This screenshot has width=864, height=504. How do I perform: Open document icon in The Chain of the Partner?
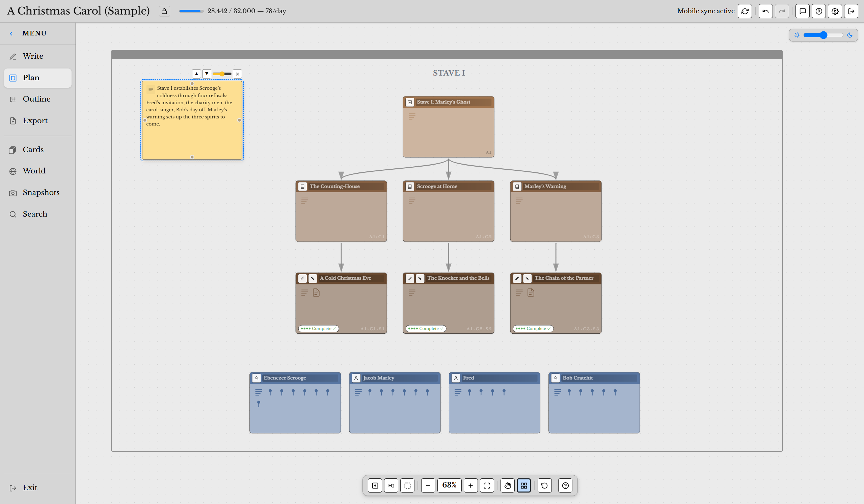[531, 292]
